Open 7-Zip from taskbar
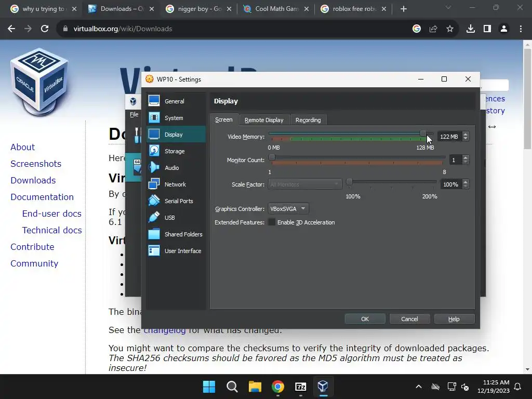The height and width of the screenshot is (399, 532). pos(301,387)
